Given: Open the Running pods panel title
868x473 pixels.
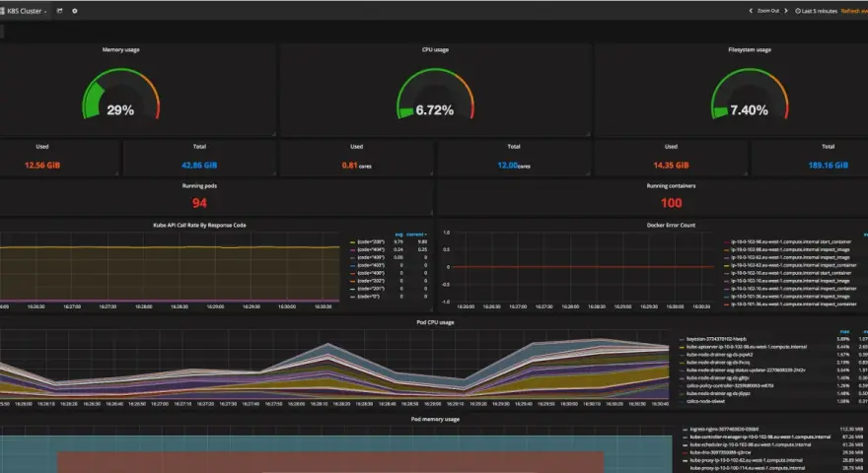Looking at the screenshot, I should (x=199, y=186).
